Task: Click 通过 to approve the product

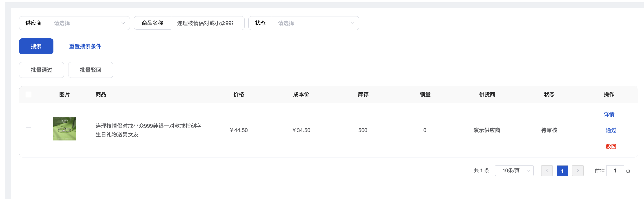Action: [611, 130]
